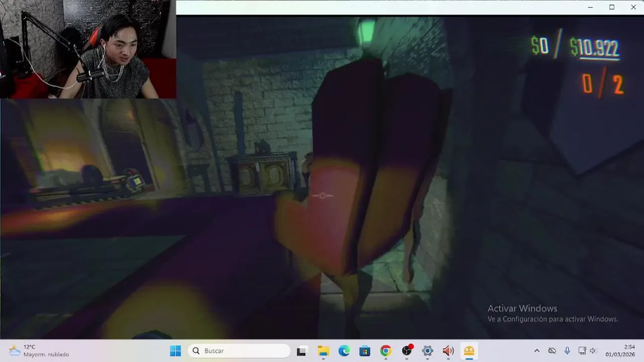Viewport: 644px width, 362px height.
Task: Maximize the game window
Action: [612, 7]
